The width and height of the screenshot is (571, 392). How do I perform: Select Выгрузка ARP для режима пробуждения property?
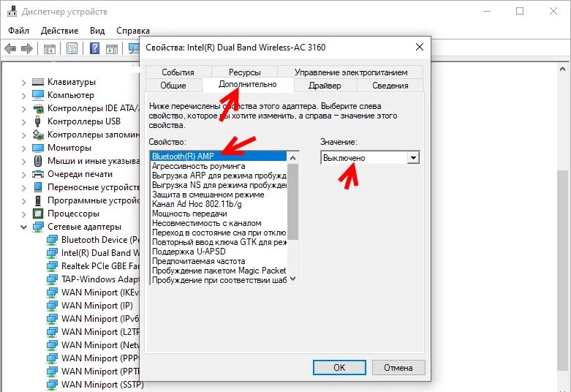pyautogui.click(x=219, y=176)
